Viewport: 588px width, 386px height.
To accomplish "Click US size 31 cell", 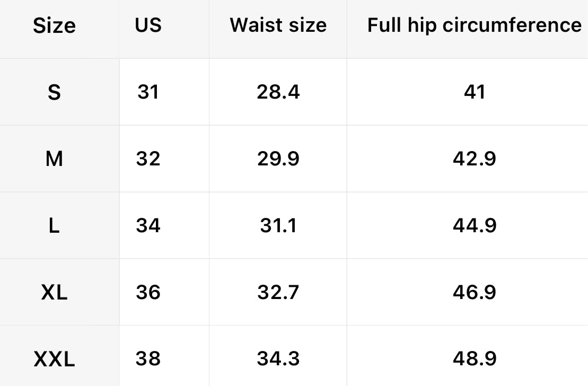I will [x=148, y=92].
